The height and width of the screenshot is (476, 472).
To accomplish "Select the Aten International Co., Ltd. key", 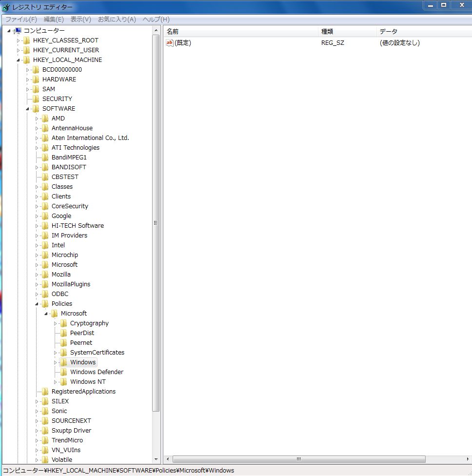I will coord(90,138).
